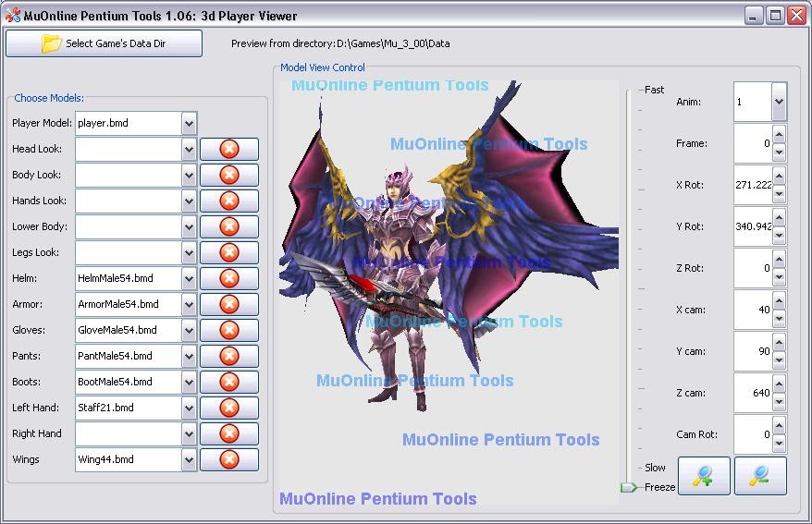Expand the Helm dropdown list

(189, 278)
